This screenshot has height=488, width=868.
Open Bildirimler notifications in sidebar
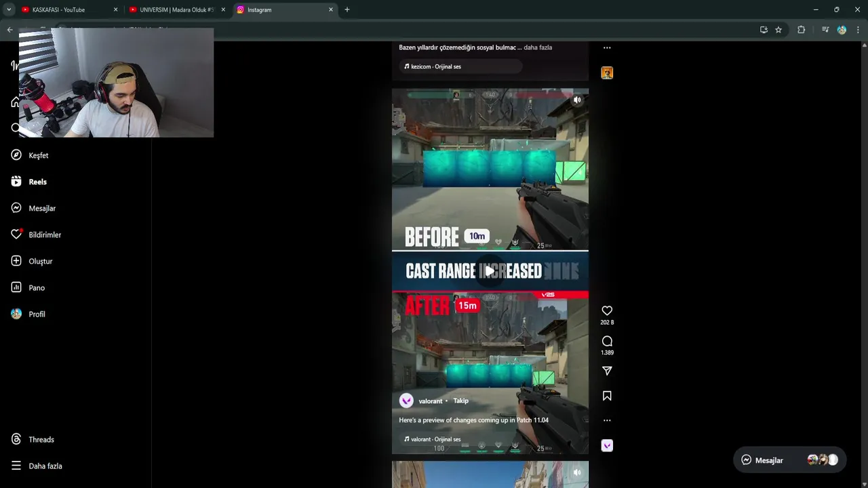coord(45,235)
